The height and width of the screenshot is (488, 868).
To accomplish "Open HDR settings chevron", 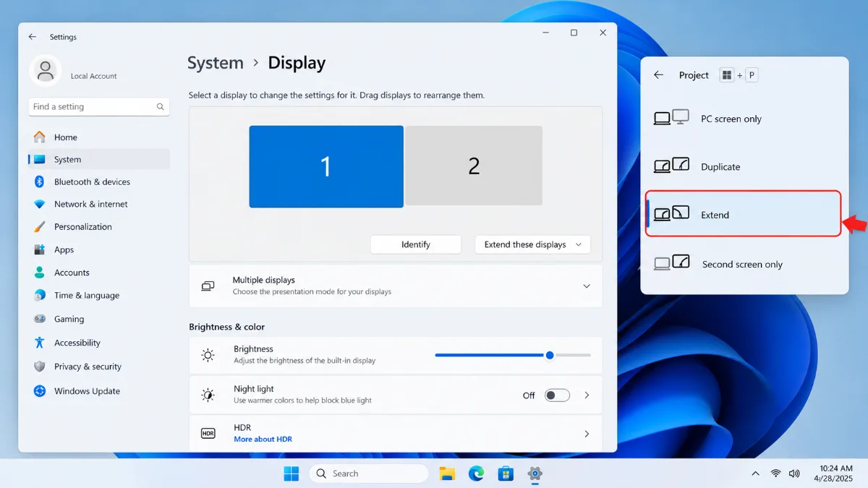I will point(587,434).
